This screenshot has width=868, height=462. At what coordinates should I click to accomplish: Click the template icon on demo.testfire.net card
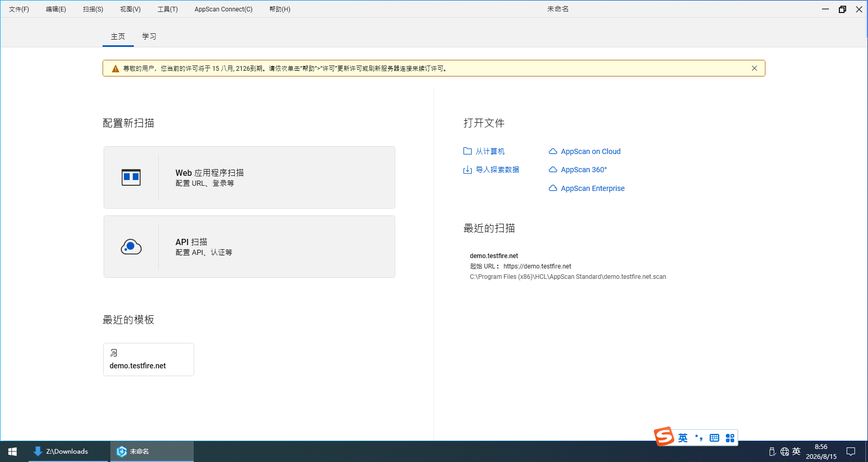pos(114,353)
